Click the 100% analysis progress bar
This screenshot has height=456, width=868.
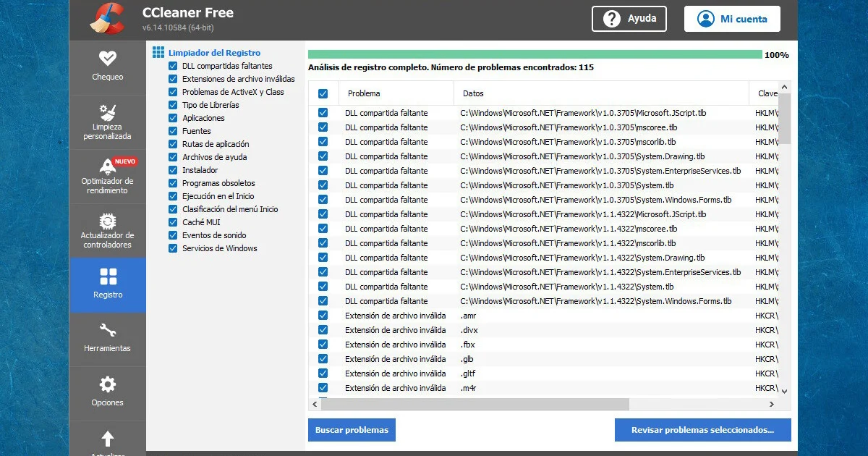point(535,54)
